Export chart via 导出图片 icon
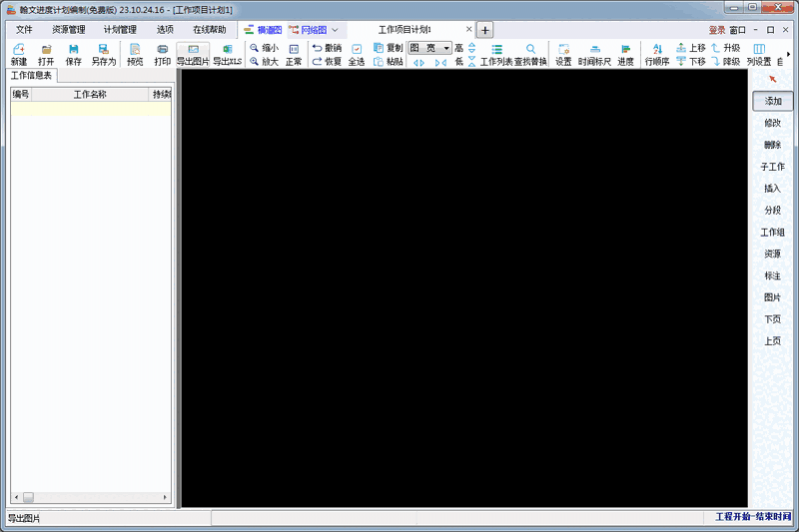 (193, 54)
